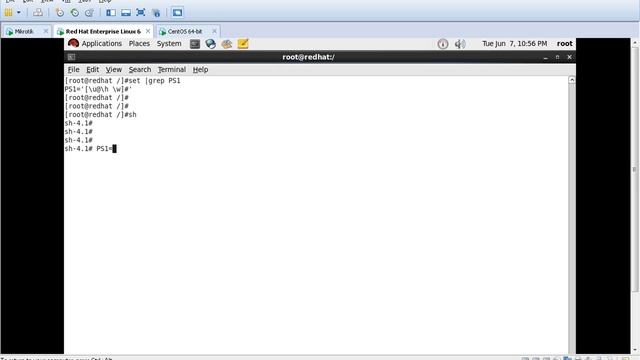Click the send Ctrl+Alt+Del toolbar icon
The height and width of the screenshot is (360, 640).
38,13
